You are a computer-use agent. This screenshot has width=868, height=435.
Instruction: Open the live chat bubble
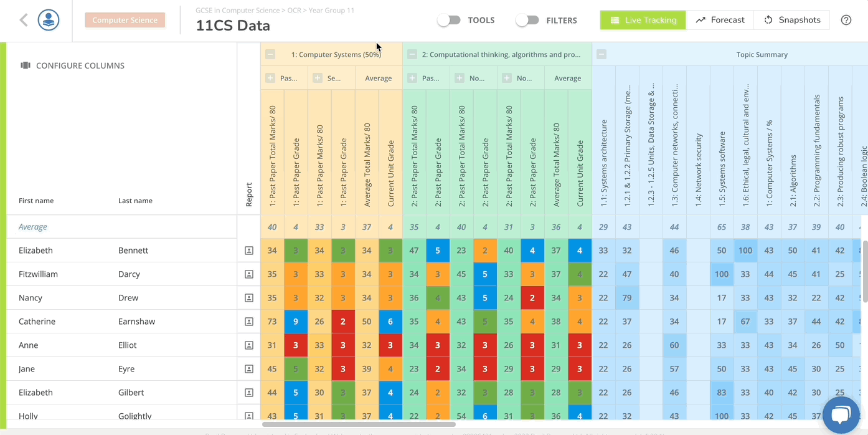(840, 414)
